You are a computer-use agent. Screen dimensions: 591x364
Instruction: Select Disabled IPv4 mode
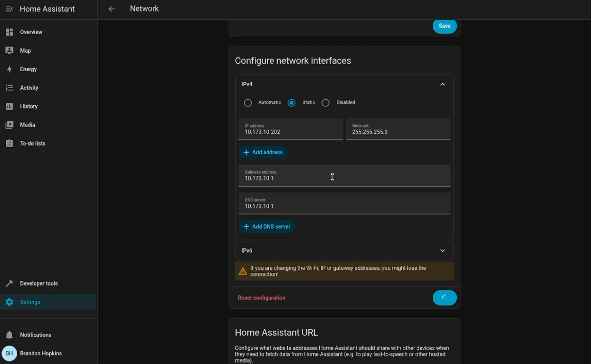[x=325, y=102]
